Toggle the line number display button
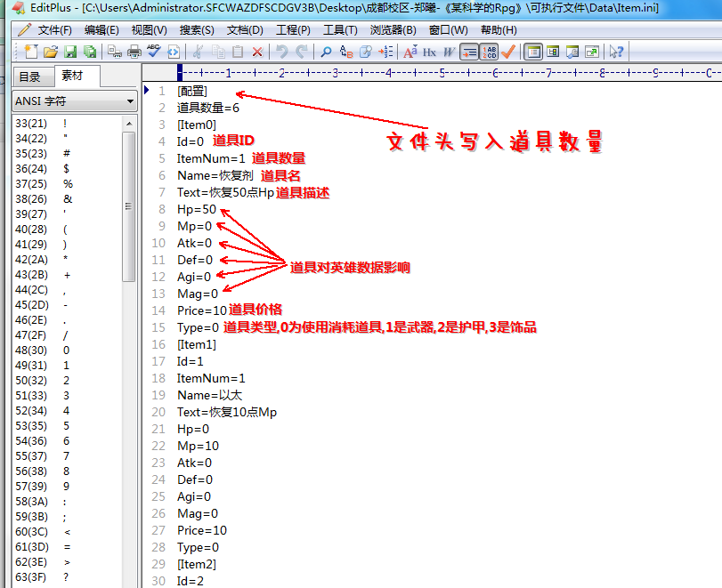722x588 pixels. coord(489,52)
